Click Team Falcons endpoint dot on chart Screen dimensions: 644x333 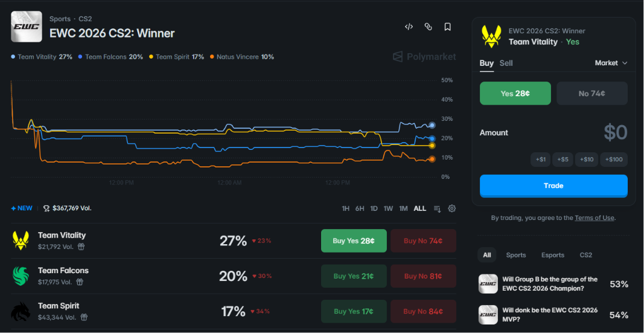pyautogui.click(x=432, y=138)
